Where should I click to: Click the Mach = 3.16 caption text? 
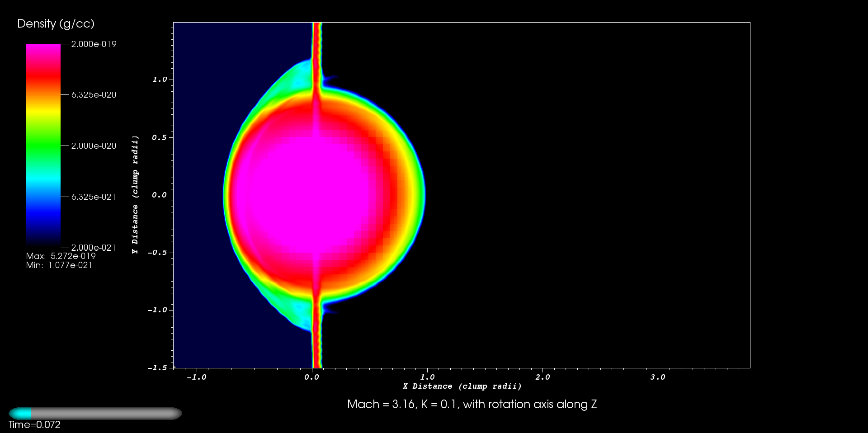(x=472, y=404)
